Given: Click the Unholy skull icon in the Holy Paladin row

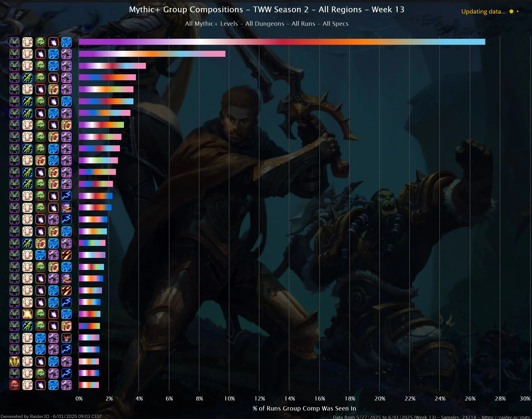Looking at the screenshot, I should tap(40, 314).
